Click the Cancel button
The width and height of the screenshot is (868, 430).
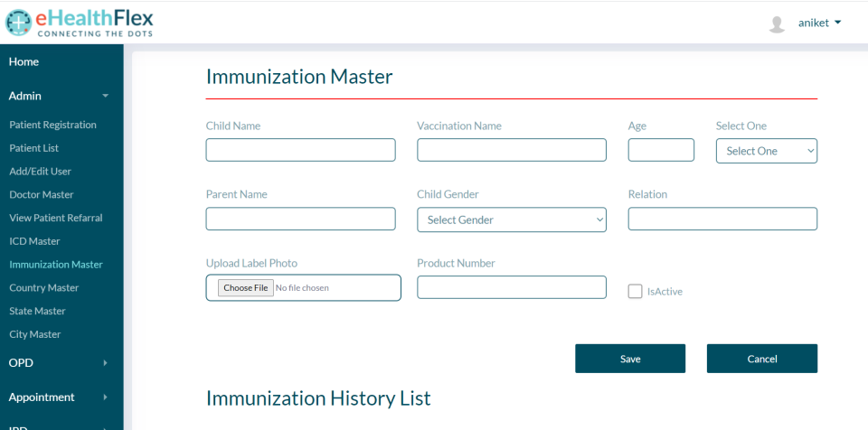[761, 359]
